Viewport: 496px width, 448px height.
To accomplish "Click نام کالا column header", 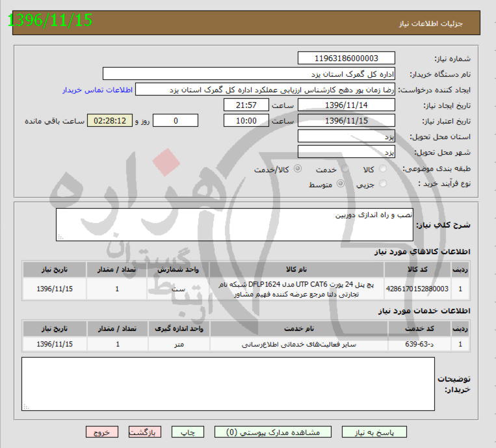I will tap(296, 270).
